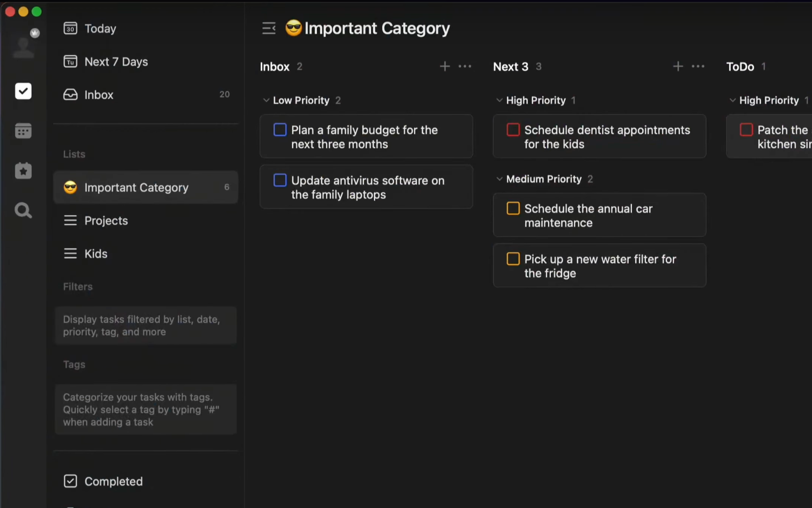812x508 pixels.
Task: Go to the Today view
Action: coord(100,28)
